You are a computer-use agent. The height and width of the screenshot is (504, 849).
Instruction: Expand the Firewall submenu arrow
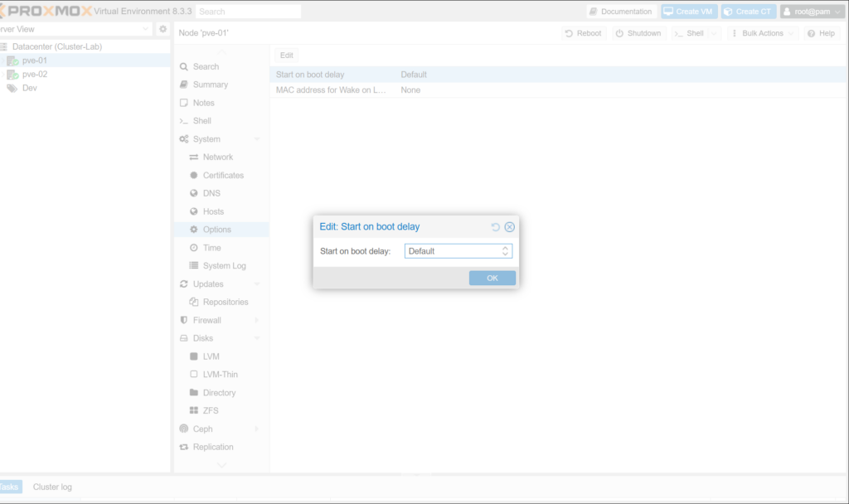257,320
